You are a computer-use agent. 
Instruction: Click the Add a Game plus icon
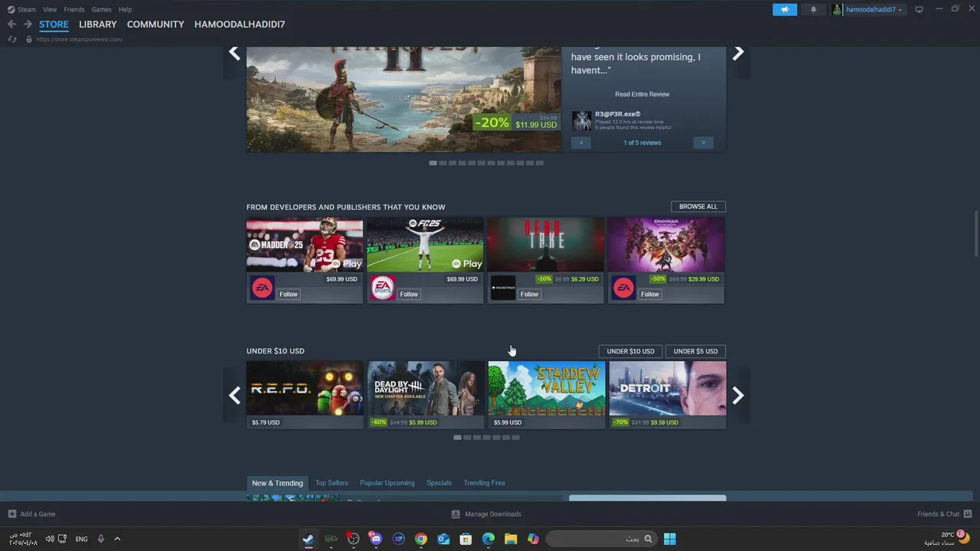click(11, 514)
